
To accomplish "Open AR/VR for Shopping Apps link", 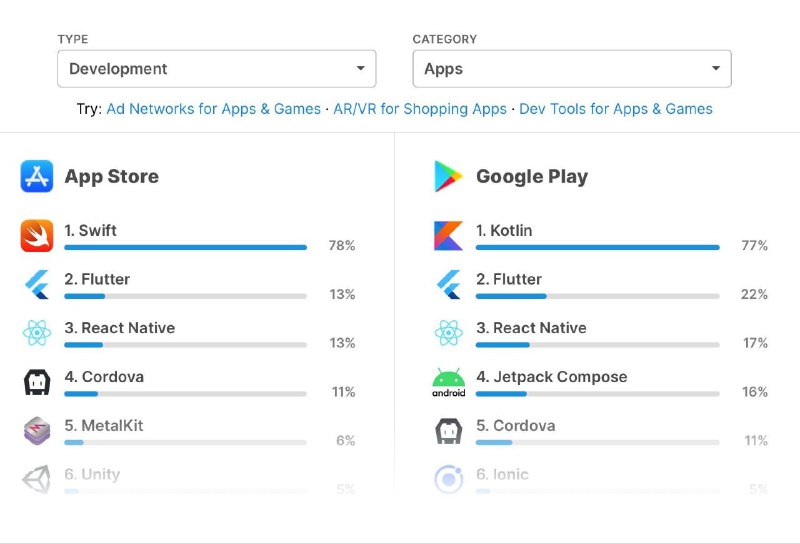I will [x=420, y=109].
